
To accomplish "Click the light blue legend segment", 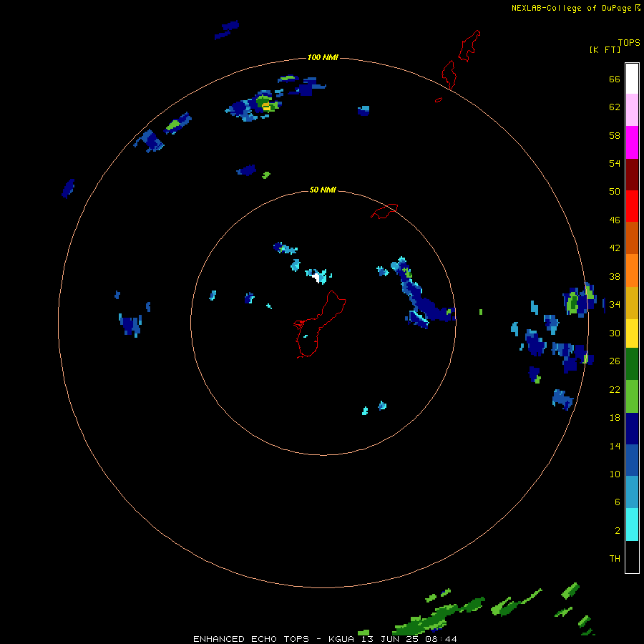I will (632, 492).
